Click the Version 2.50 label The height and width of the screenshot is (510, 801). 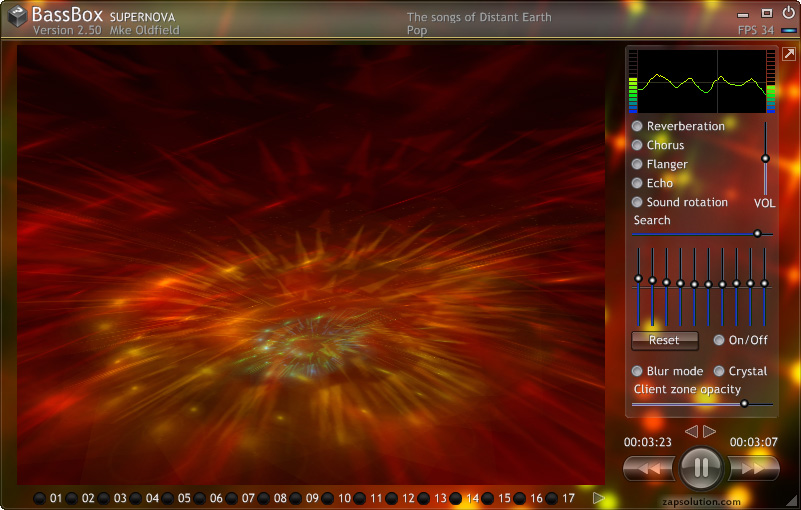click(x=67, y=30)
